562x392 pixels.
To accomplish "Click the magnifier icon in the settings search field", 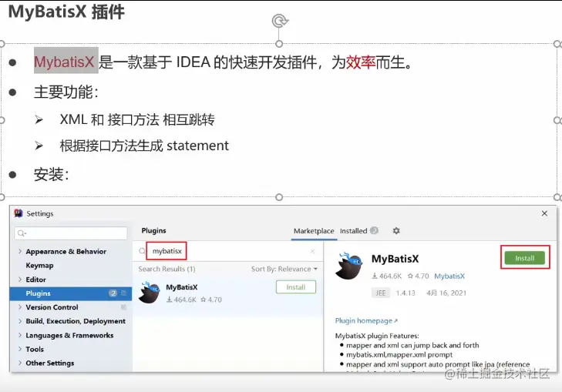I will pyautogui.click(x=22, y=233).
